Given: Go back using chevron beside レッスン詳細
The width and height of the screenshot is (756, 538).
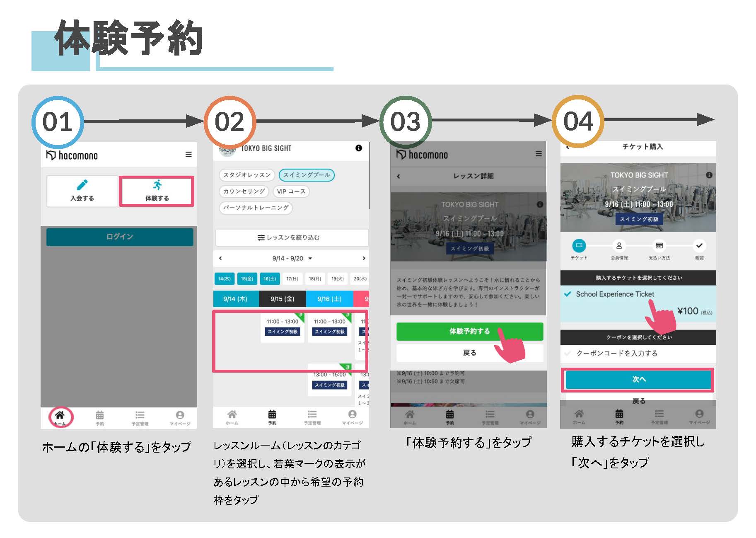Looking at the screenshot, I should pos(399,176).
